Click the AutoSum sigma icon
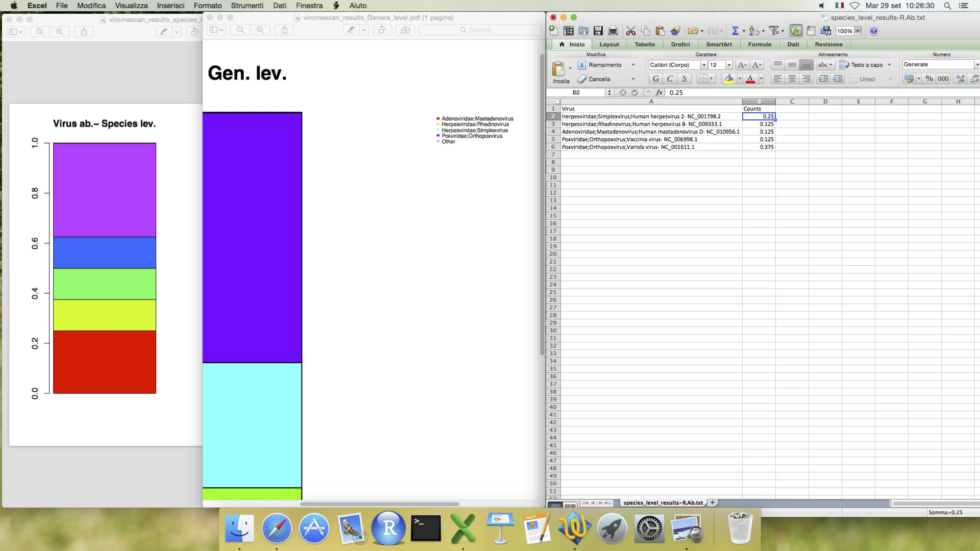This screenshot has height=551, width=980. click(735, 31)
